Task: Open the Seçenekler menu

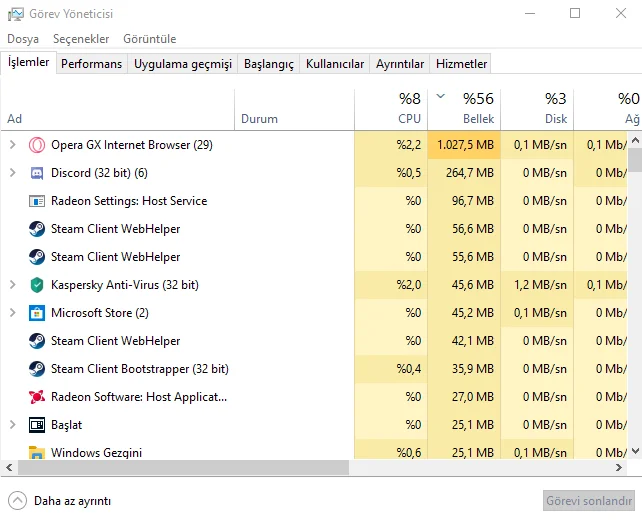Action: (81, 39)
